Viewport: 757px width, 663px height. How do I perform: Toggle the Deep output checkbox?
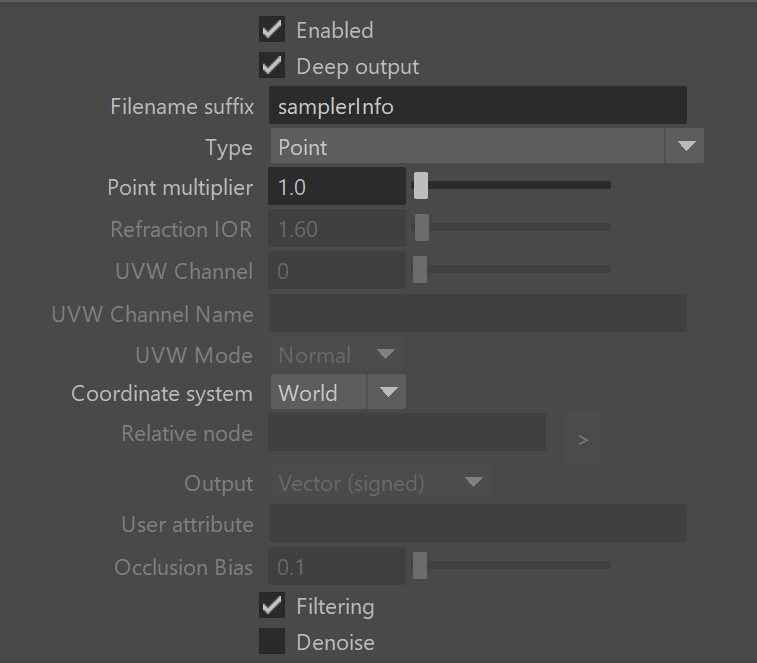[272, 65]
